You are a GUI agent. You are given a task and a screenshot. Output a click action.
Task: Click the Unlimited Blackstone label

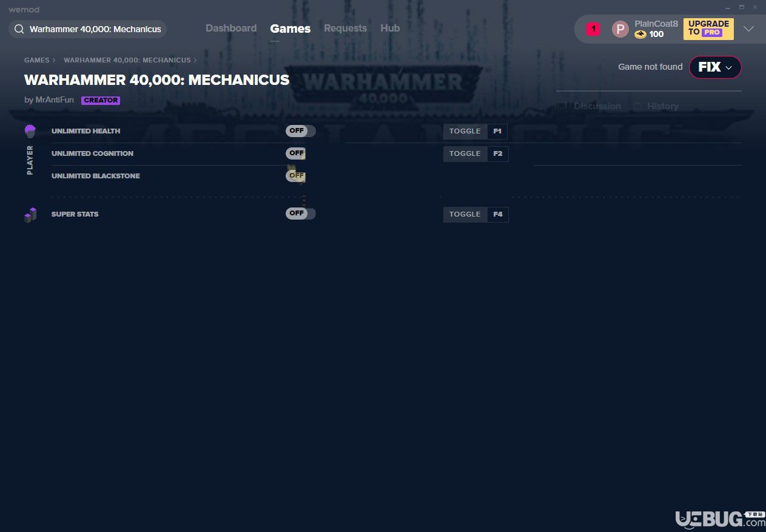[96, 176]
